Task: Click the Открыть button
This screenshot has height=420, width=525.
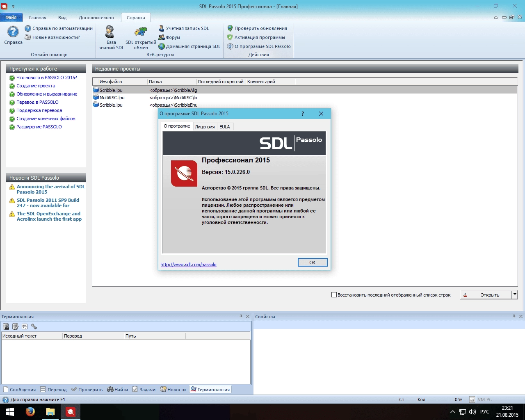Action: [x=486, y=294]
